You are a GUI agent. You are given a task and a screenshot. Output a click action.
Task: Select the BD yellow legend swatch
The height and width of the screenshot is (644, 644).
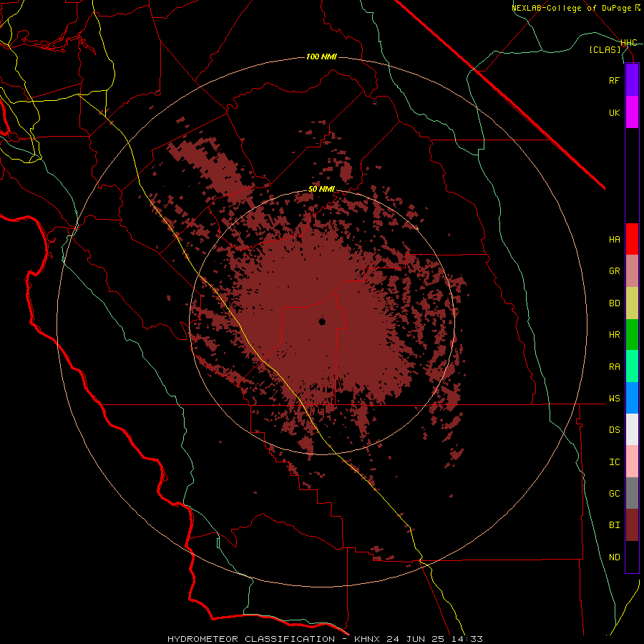click(632, 303)
